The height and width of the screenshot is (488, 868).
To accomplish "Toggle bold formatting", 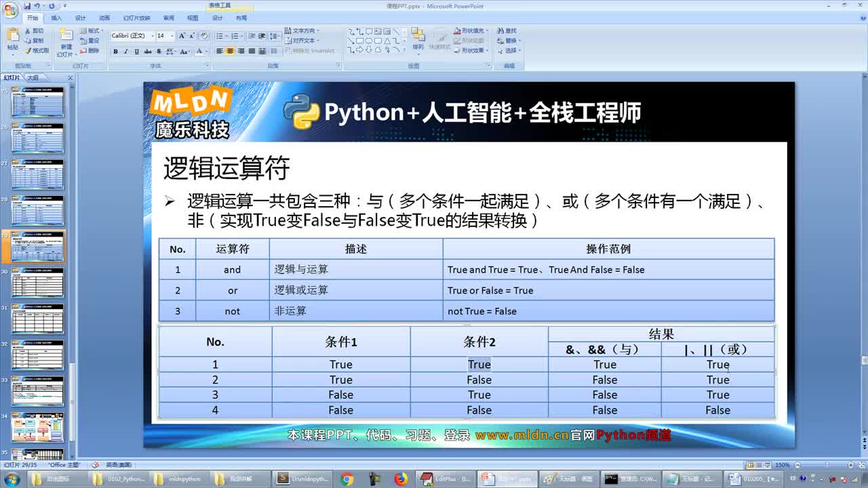I will (x=115, y=52).
